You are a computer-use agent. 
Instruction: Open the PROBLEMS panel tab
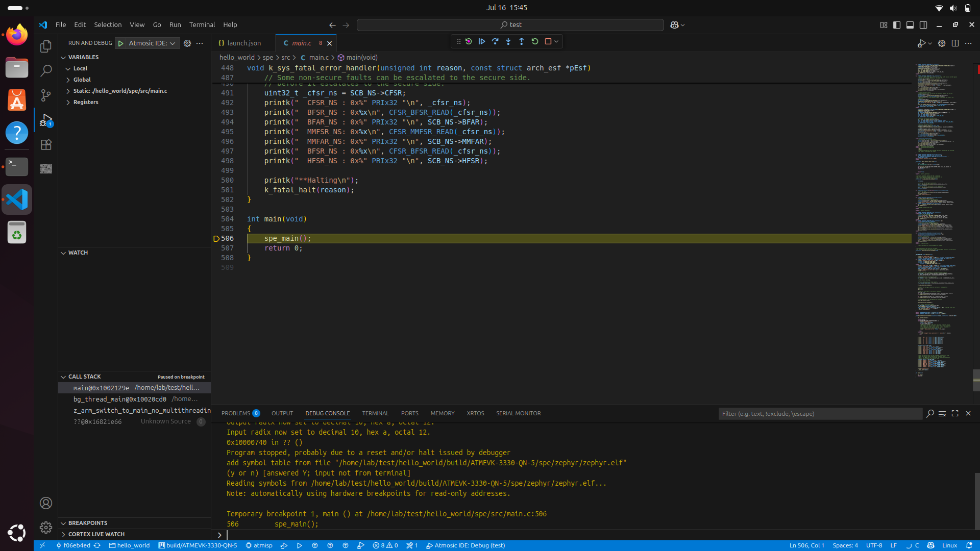[240, 413]
